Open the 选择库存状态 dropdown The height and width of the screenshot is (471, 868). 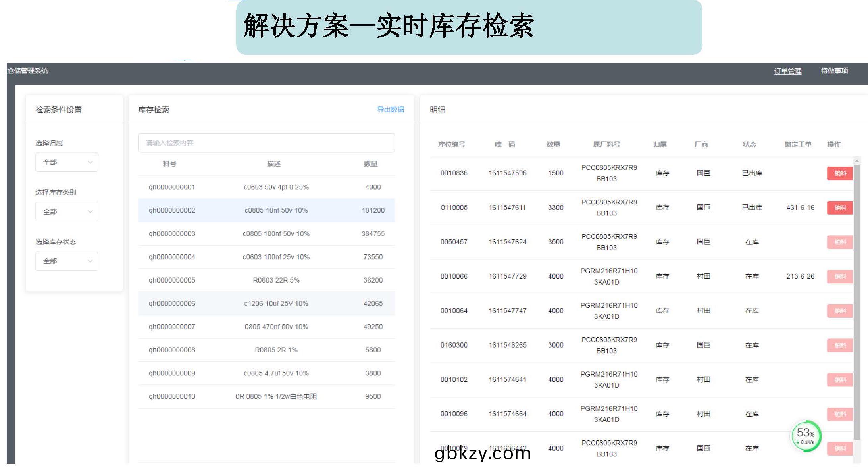(x=67, y=261)
